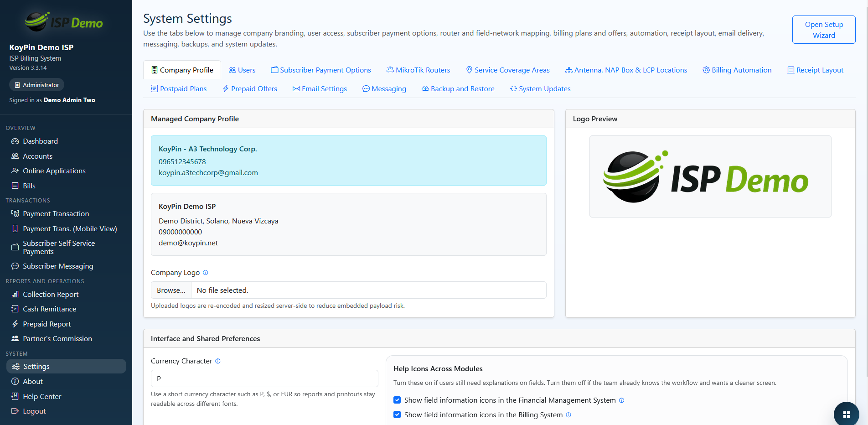Open the Receipt Layout tab
This screenshot has width=868, height=425.
[x=816, y=70]
